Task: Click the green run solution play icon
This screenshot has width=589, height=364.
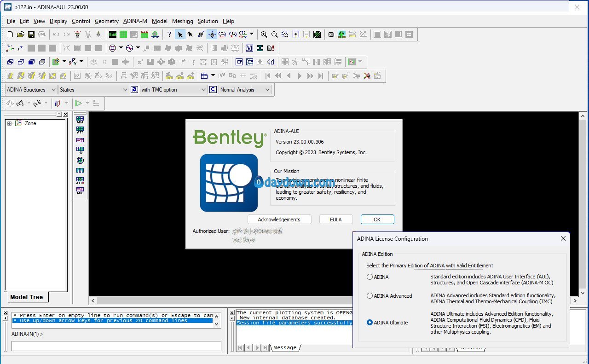Action: pyautogui.click(x=79, y=103)
